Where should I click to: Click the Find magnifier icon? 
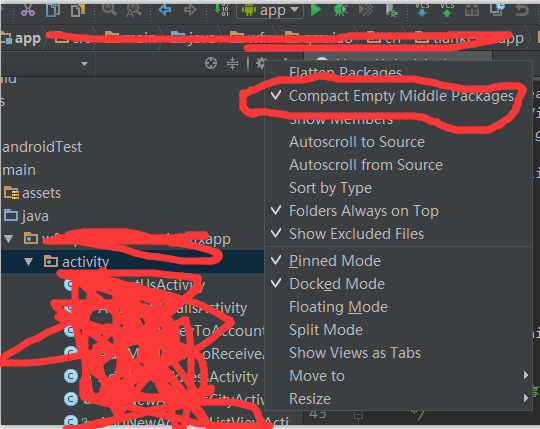(x=109, y=10)
